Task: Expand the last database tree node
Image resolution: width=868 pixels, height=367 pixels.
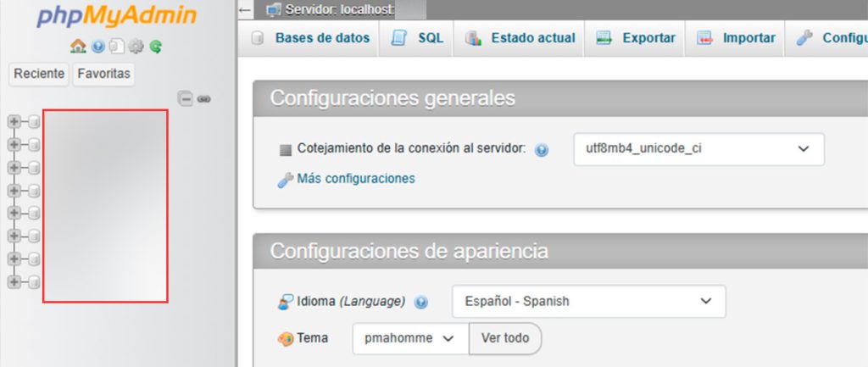Action: pyautogui.click(x=14, y=281)
